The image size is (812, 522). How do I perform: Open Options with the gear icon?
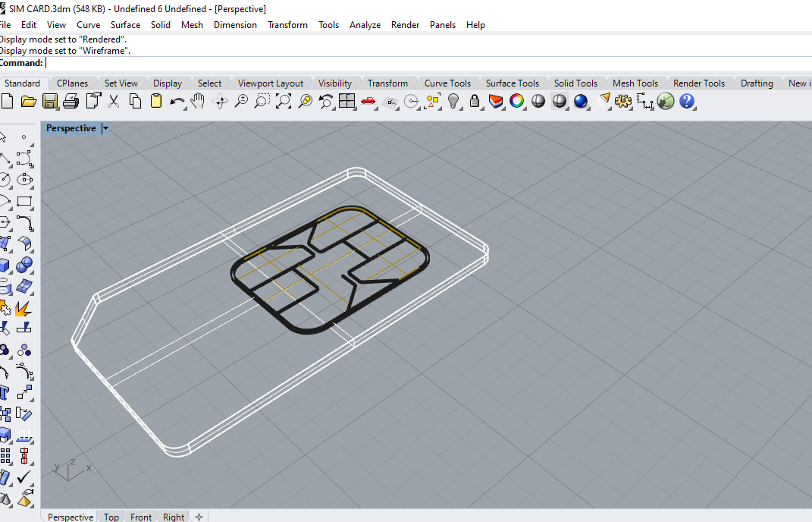click(623, 101)
